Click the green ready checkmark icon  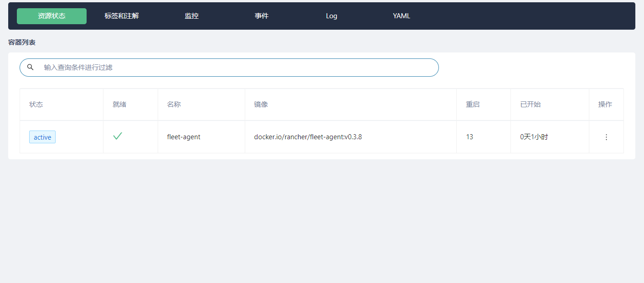click(x=118, y=136)
